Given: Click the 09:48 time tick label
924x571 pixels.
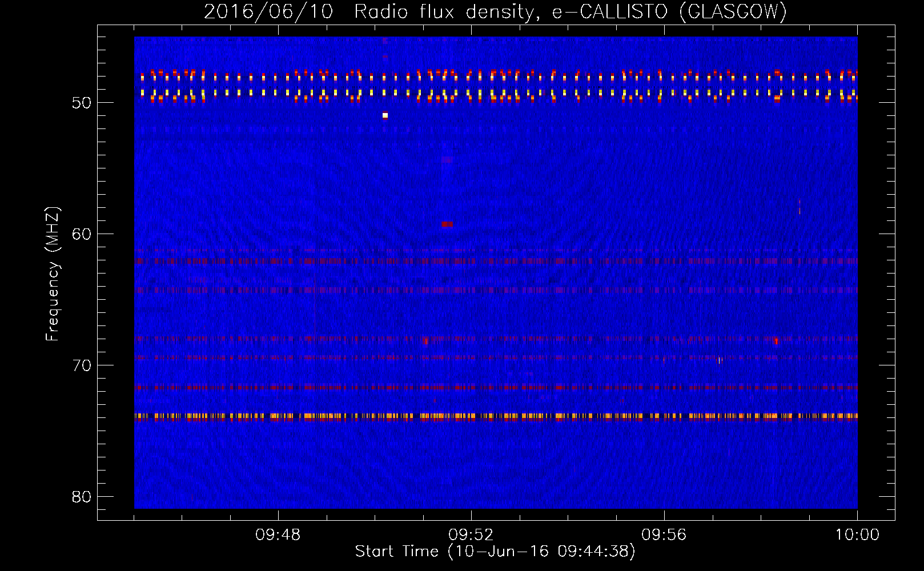Looking at the screenshot, I should (x=278, y=535).
